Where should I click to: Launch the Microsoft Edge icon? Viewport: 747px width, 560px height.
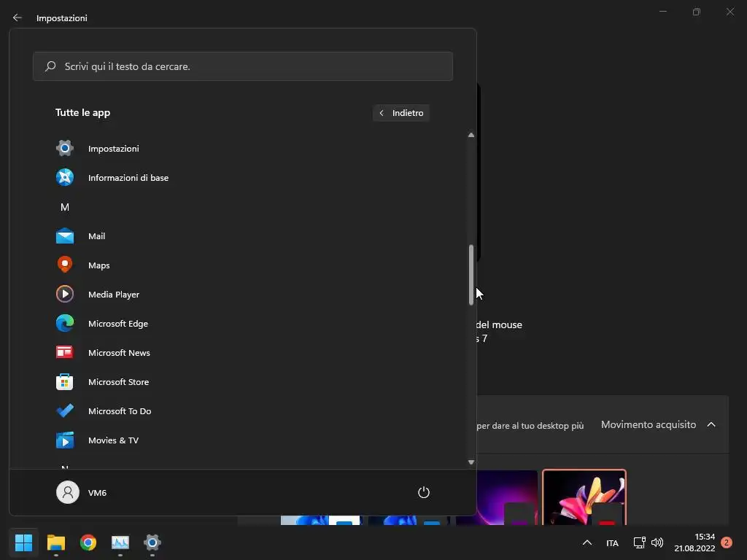point(65,323)
